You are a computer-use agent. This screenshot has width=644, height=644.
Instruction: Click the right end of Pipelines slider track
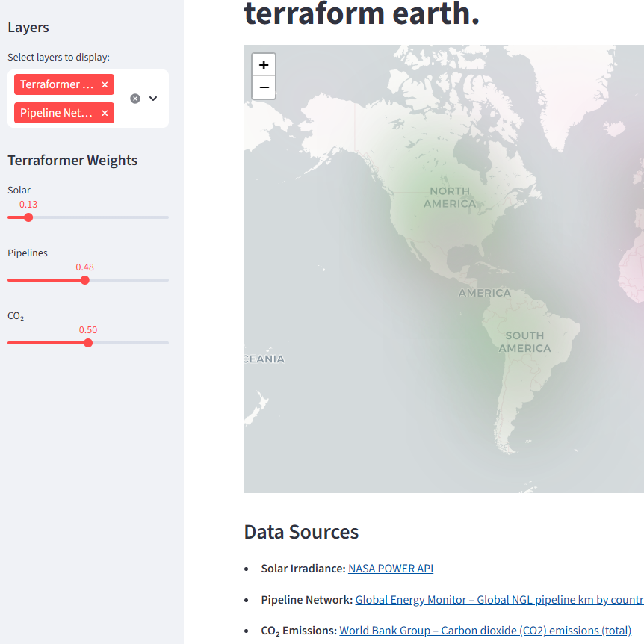(x=166, y=280)
